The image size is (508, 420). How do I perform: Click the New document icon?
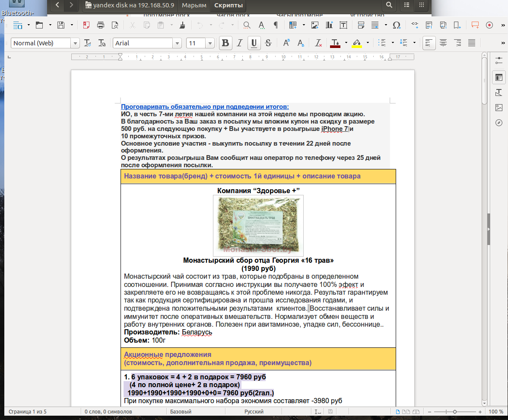17,25
